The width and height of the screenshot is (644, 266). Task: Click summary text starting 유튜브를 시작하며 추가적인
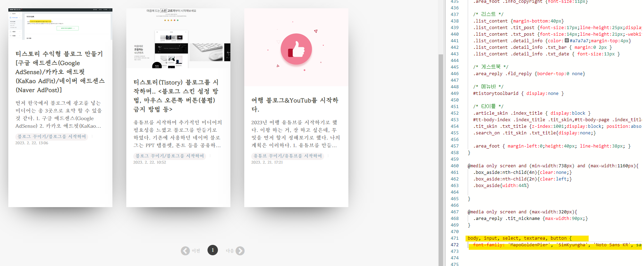click(x=178, y=134)
